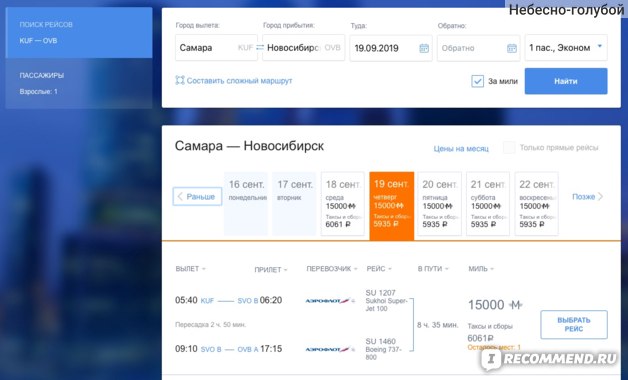Click left chevron on Раньше button

click(x=180, y=196)
